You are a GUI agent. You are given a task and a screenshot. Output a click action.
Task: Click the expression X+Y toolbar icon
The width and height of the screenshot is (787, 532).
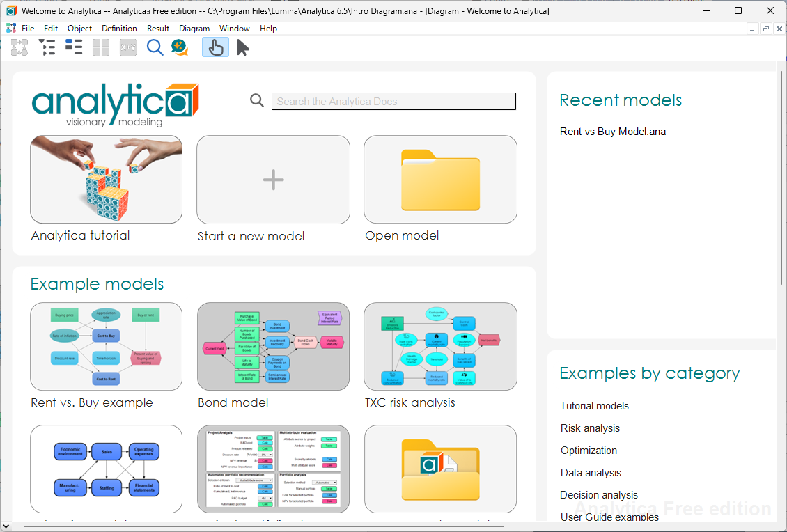(x=128, y=47)
